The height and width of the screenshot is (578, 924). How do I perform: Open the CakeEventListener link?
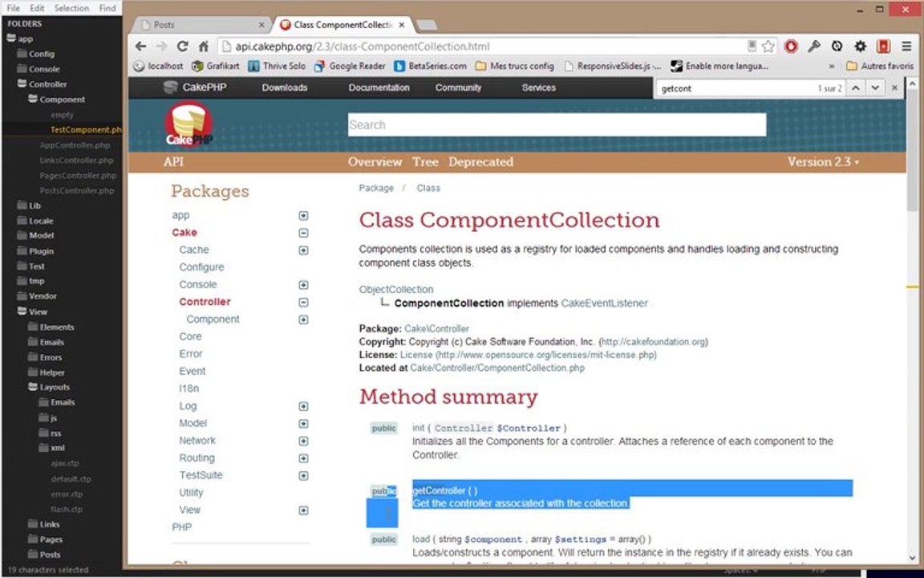click(604, 303)
